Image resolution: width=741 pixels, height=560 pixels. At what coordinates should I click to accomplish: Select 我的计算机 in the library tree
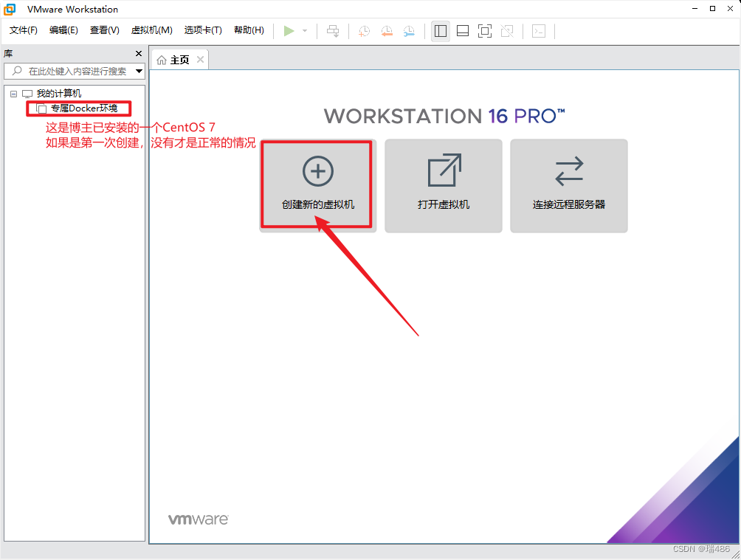58,94
